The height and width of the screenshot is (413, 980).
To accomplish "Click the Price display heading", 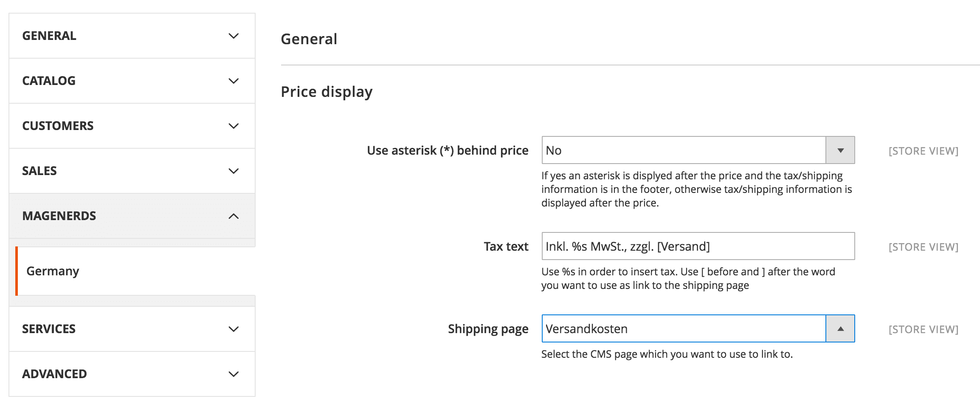I will tap(327, 92).
